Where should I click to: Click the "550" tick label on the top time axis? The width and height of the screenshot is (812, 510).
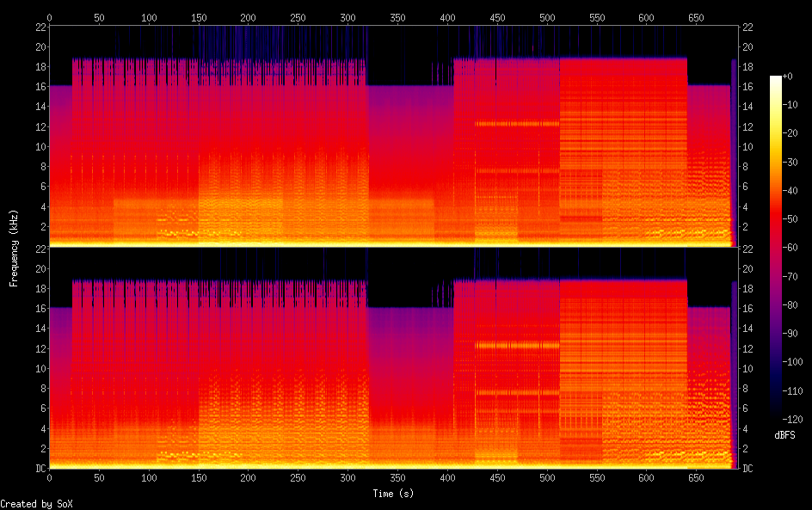[x=597, y=17]
